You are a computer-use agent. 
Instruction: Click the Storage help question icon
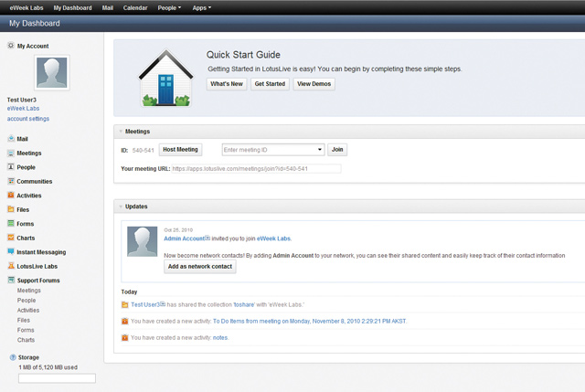(13, 357)
